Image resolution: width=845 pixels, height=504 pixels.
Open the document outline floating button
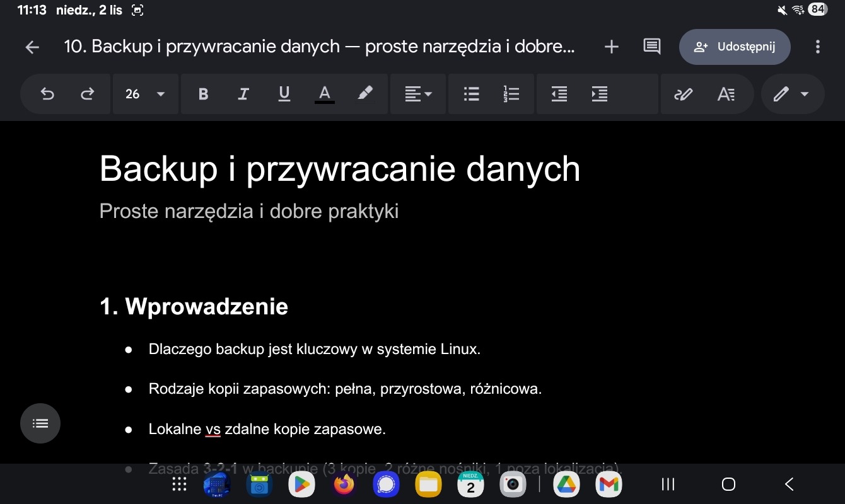pyautogui.click(x=40, y=423)
